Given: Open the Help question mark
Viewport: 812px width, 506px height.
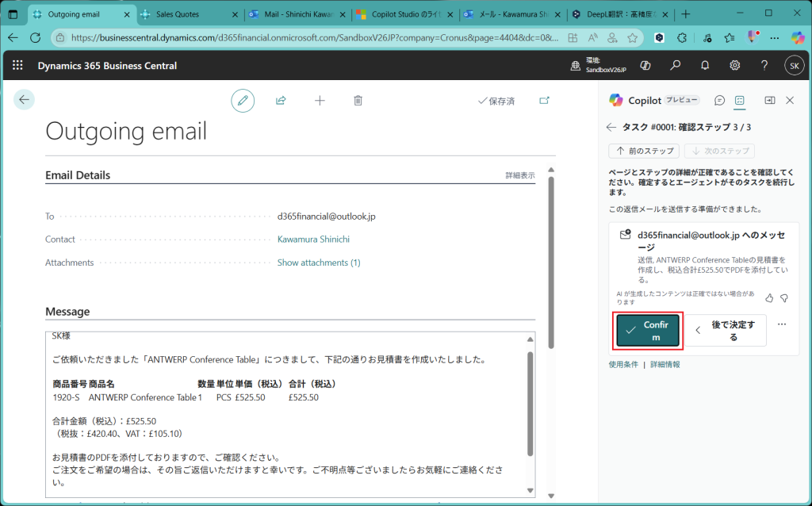Looking at the screenshot, I should click(764, 65).
